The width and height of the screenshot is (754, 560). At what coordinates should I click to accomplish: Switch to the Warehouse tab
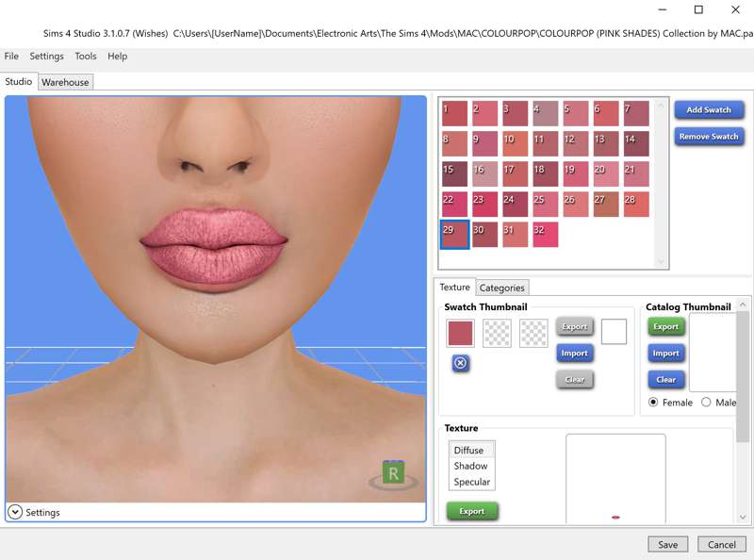[65, 82]
